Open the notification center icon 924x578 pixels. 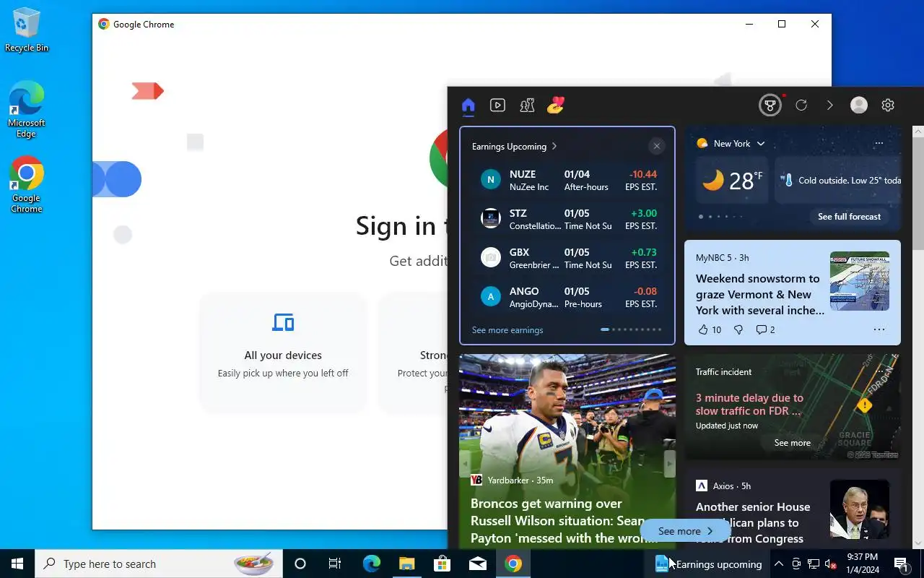pos(901,564)
